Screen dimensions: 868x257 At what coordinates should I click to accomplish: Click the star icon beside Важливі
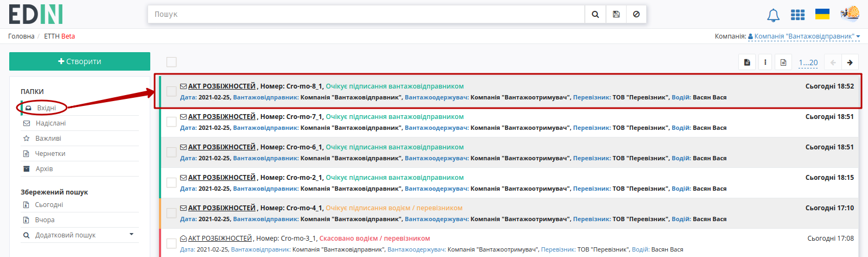point(26,139)
